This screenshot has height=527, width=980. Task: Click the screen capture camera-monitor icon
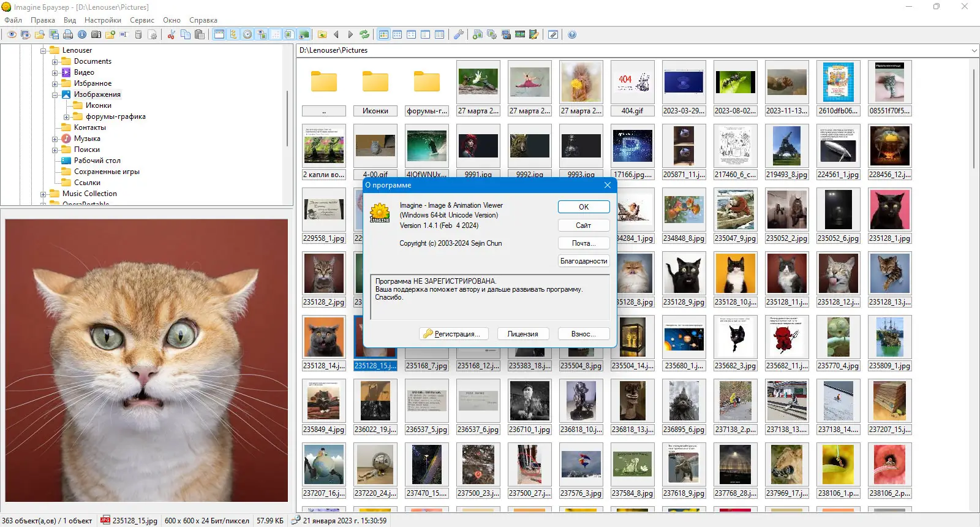[x=506, y=34]
